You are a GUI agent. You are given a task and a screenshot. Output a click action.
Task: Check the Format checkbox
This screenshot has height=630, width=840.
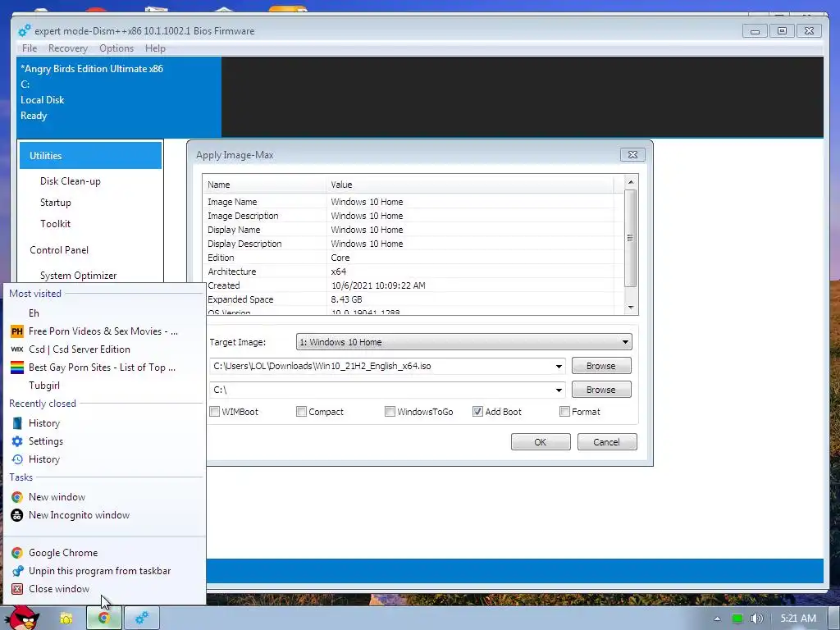564,412
